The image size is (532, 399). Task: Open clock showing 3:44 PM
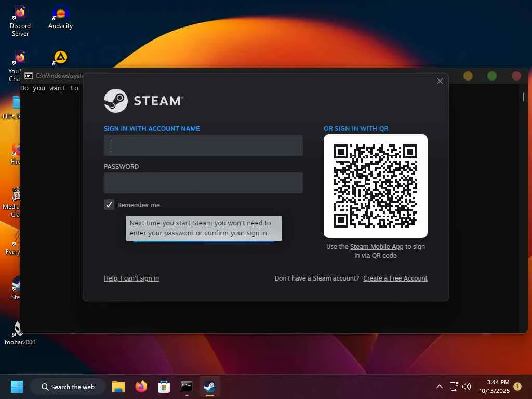pyautogui.click(x=494, y=387)
